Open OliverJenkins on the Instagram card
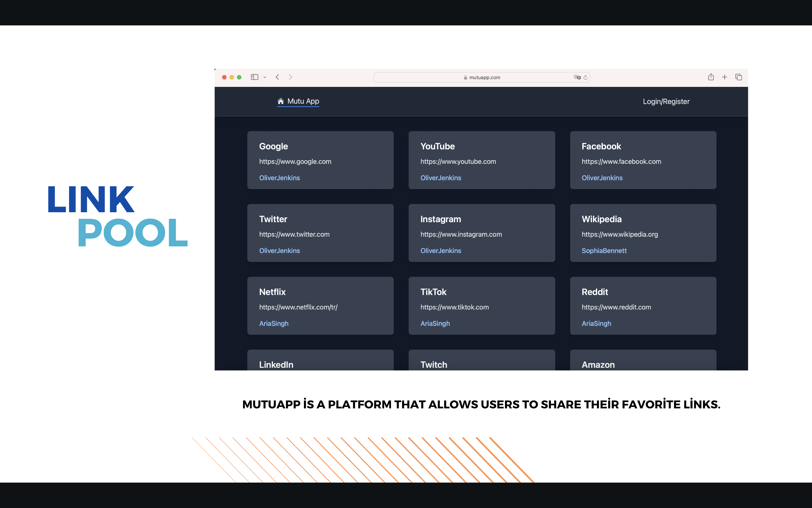This screenshot has height=508, width=812. pyautogui.click(x=441, y=251)
